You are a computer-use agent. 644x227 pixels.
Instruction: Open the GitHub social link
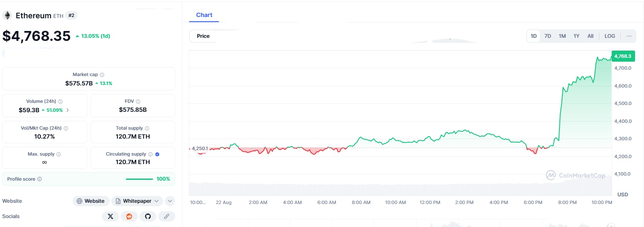coord(148,216)
